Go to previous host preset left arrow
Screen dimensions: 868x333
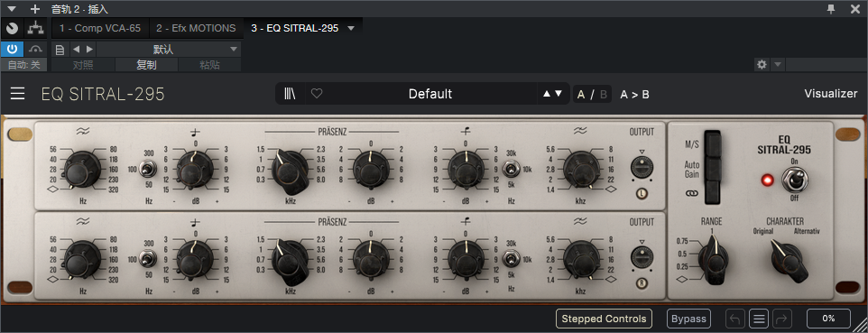77,50
